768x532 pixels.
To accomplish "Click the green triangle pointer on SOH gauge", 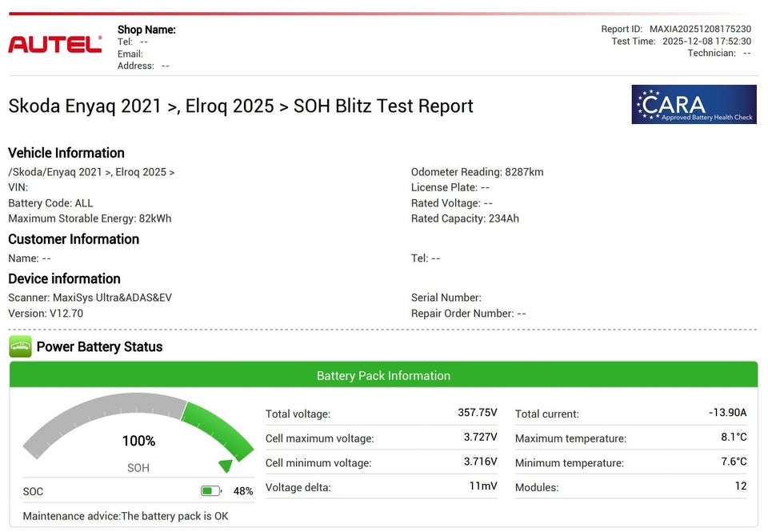I will click(x=226, y=465).
